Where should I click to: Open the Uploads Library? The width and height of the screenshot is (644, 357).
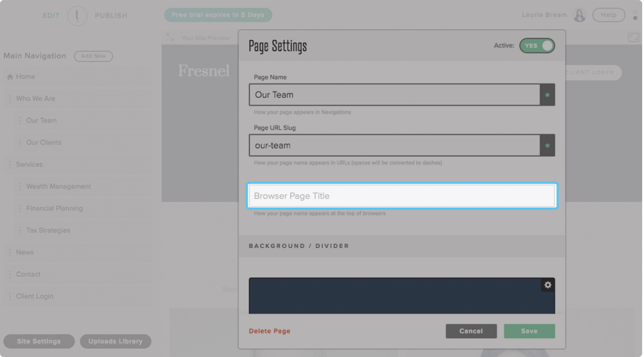tap(115, 341)
